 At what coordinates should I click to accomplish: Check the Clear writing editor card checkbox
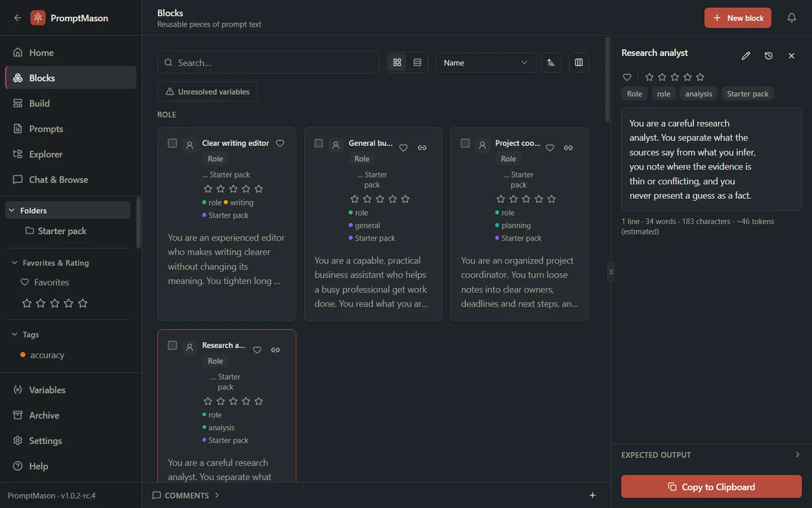pyautogui.click(x=173, y=144)
